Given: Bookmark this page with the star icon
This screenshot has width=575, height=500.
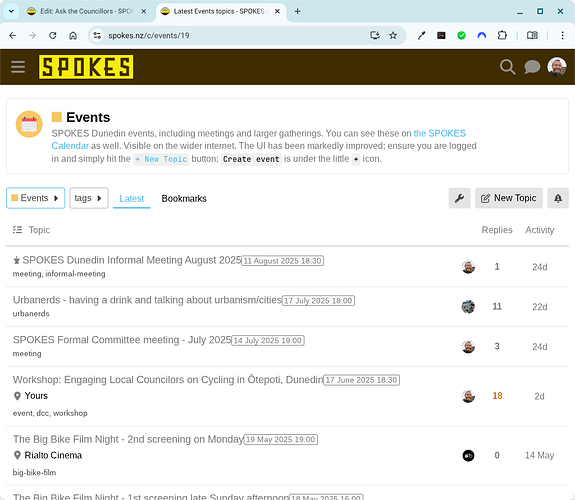Looking at the screenshot, I should pos(393,35).
